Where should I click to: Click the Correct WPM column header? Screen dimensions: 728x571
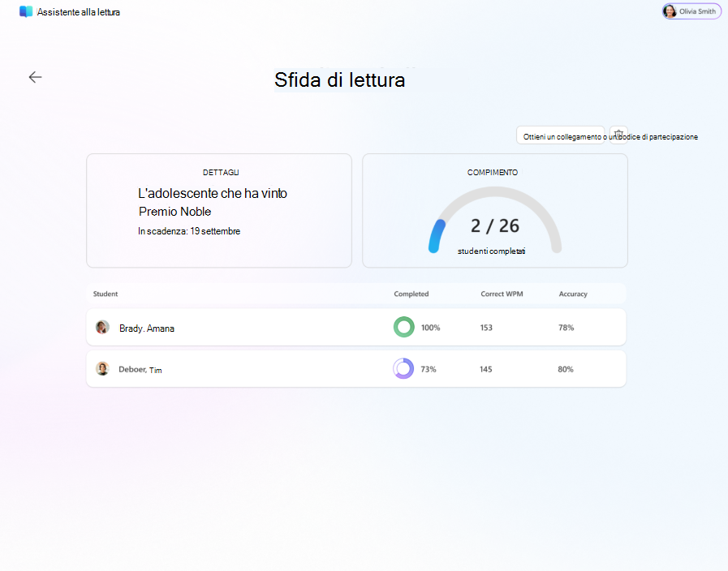click(502, 294)
